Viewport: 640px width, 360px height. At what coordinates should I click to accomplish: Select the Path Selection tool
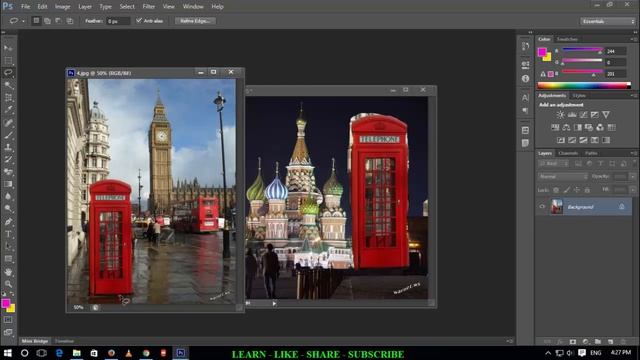click(8, 246)
